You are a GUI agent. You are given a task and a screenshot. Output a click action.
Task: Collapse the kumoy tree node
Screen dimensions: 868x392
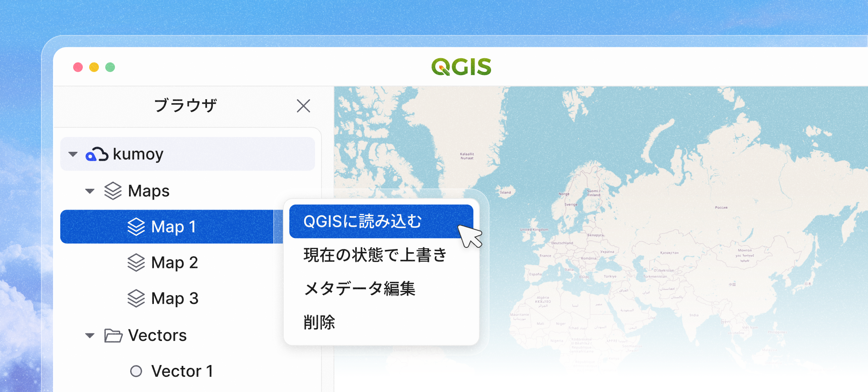coord(73,154)
